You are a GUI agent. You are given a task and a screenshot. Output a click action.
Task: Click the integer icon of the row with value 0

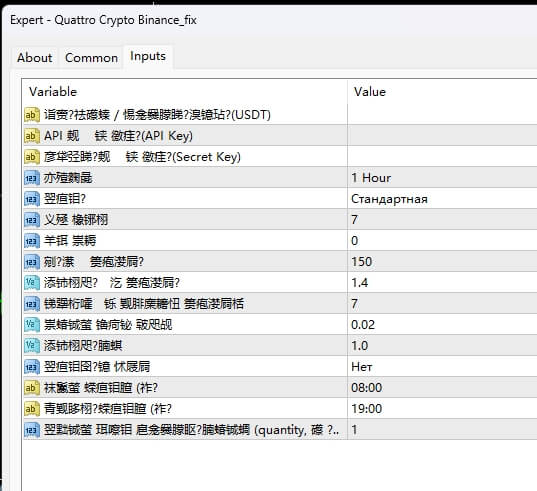tap(32, 241)
